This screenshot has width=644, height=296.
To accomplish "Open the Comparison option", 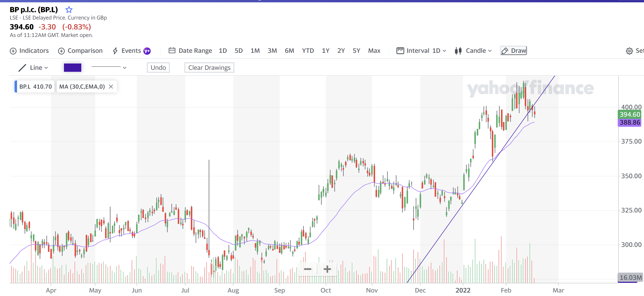I will coord(80,51).
